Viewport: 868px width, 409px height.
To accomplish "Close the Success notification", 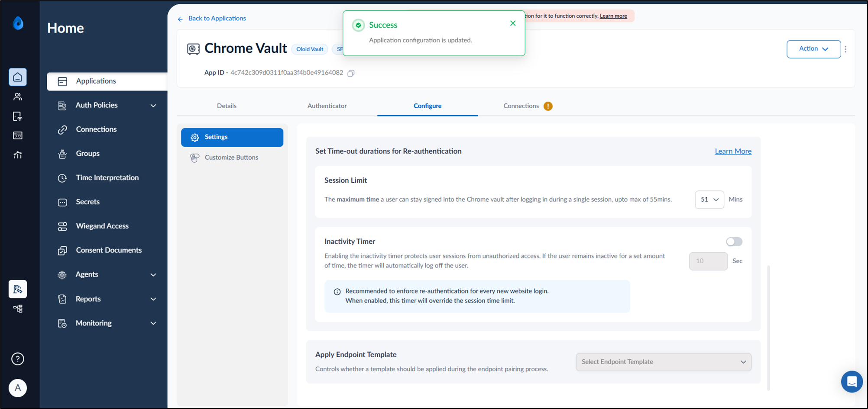I will (513, 23).
